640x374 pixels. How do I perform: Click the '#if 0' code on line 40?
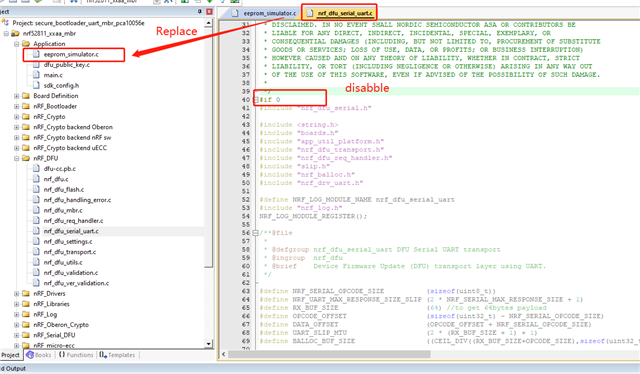270,100
